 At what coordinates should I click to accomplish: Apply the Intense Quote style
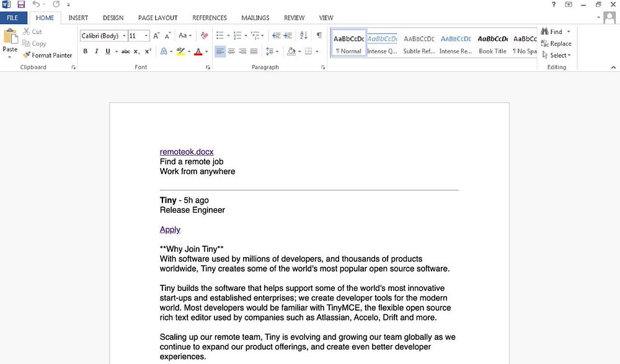click(383, 43)
